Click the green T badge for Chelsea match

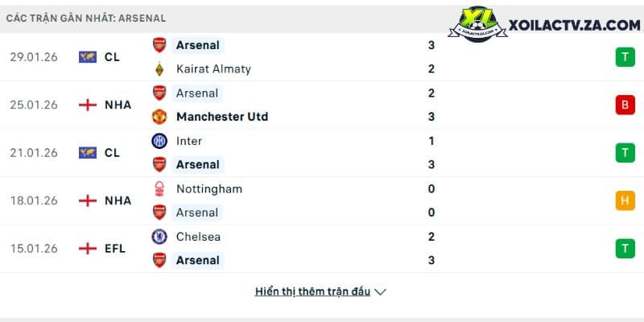click(x=625, y=249)
